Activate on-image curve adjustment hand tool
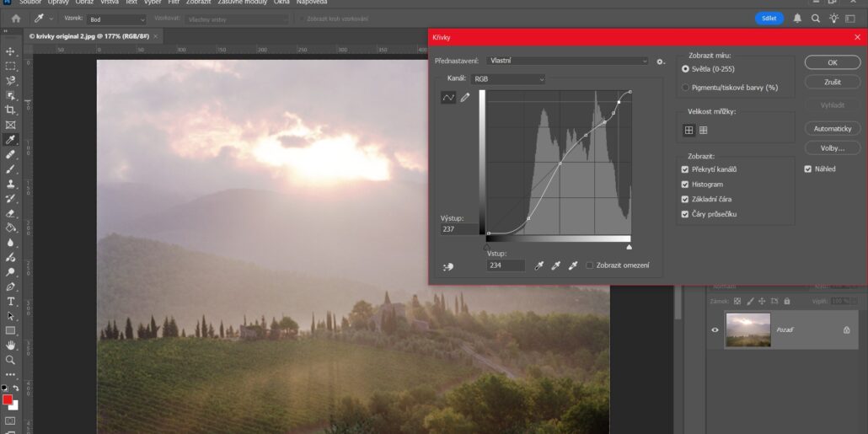 click(x=448, y=267)
